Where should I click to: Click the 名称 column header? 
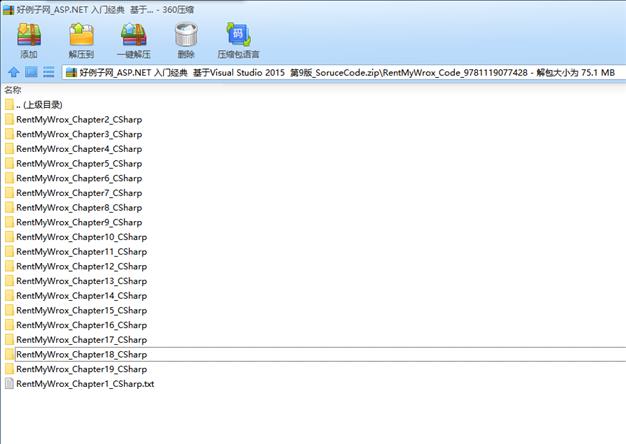[x=12, y=90]
